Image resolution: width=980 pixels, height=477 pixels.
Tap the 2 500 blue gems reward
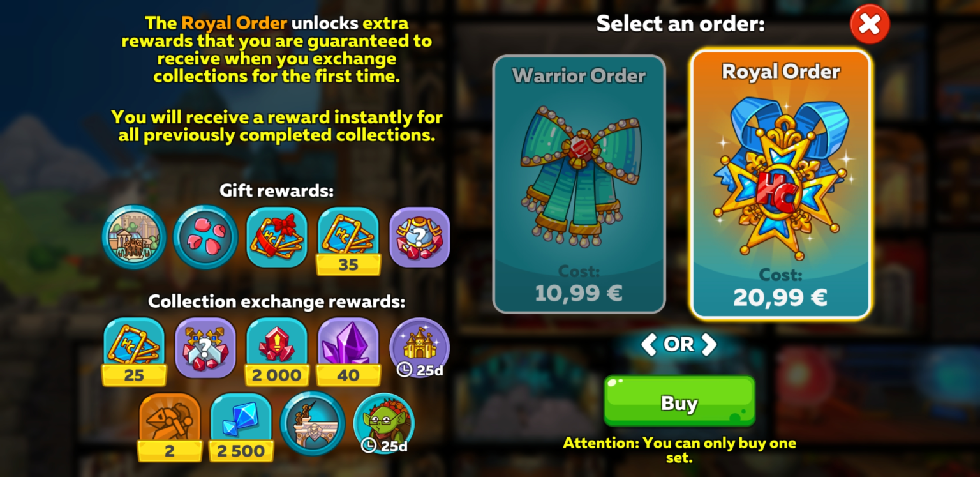click(x=241, y=427)
